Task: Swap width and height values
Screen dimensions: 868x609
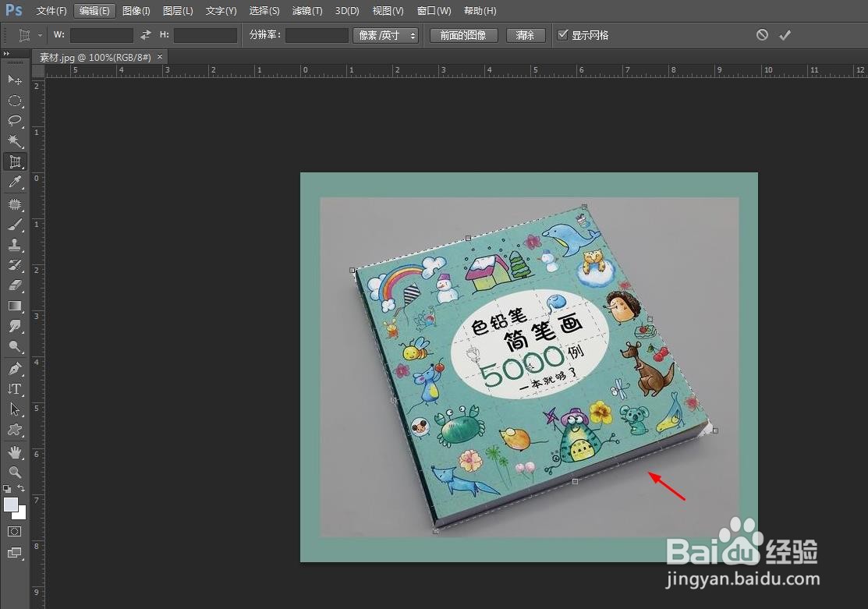Action: coord(146,35)
